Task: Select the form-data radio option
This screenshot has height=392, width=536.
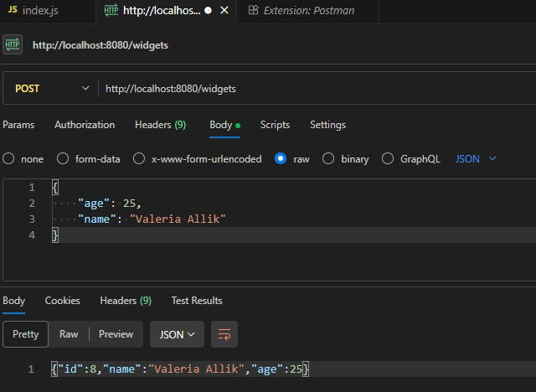Action: pyautogui.click(x=63, y=158)
